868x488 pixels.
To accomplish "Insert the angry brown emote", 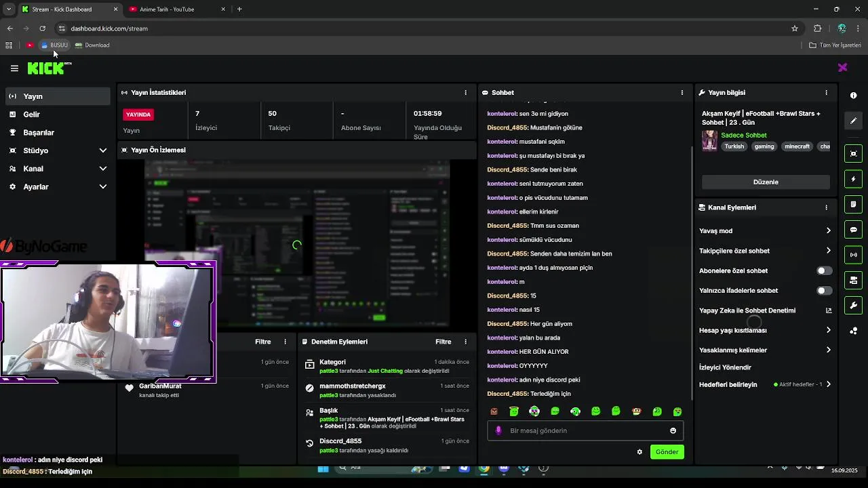I will [494, 411].
